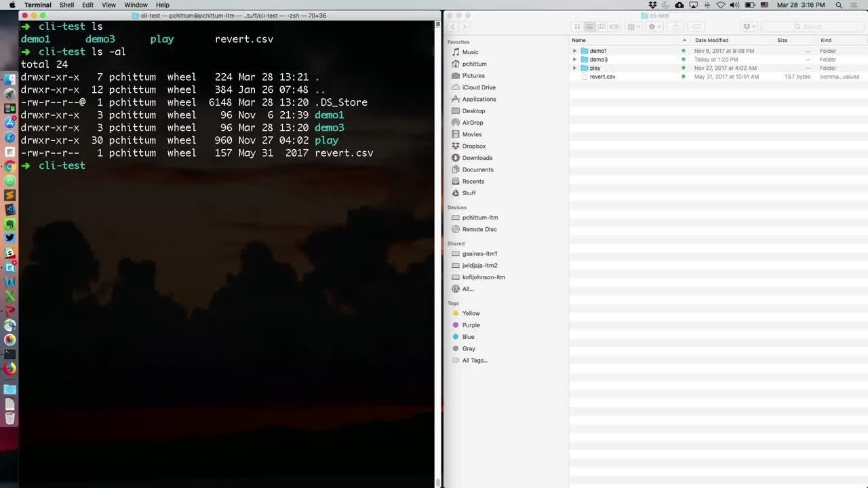Click the date and time in menu bar
The image size is (868, 488).
(801, 5)
